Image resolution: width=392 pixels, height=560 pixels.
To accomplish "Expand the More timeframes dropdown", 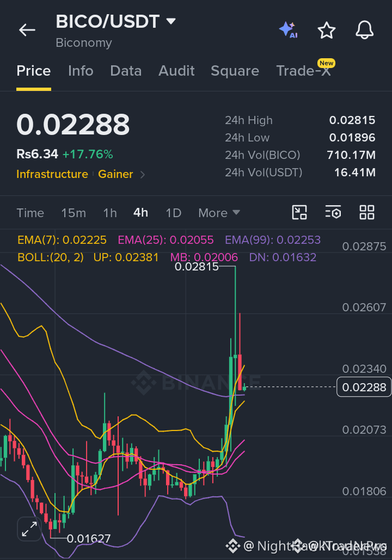I will [219, 213].
